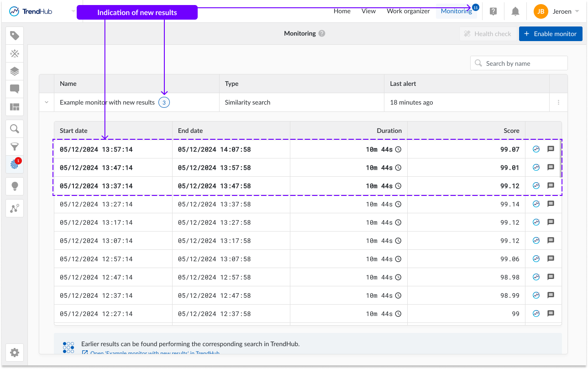Viewport: 588px width, 369px height.
Task: Open the search magnifier tool in sidebar
Action: [15, 129]
